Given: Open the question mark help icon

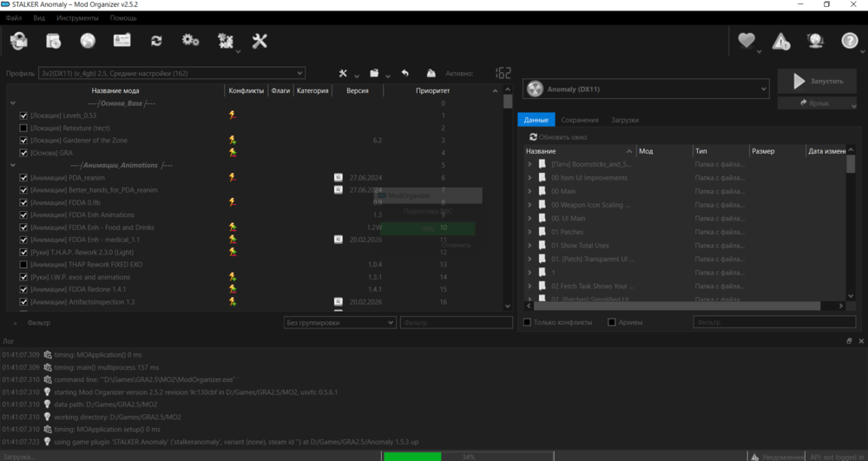Looking at the screenshot, I should (x=850, y=41).
